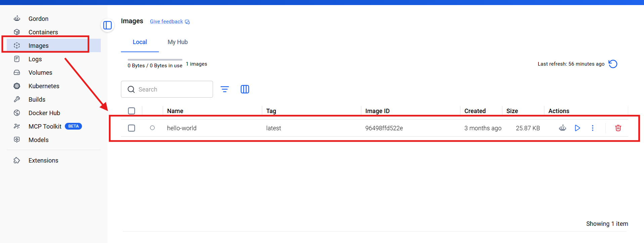Click the Builds wrench icon
644x243 pixels.
17,99
